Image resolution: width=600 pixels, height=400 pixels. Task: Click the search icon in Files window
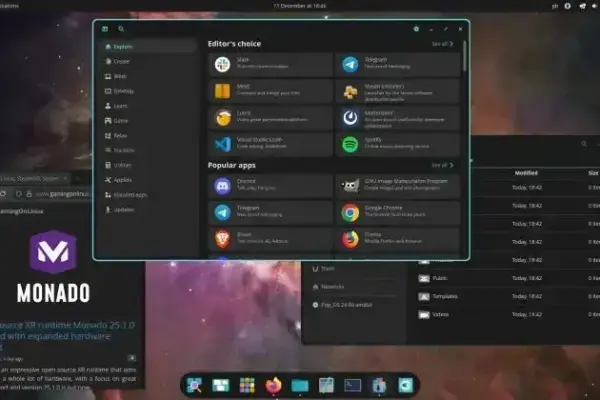click(x=584, y=144)
